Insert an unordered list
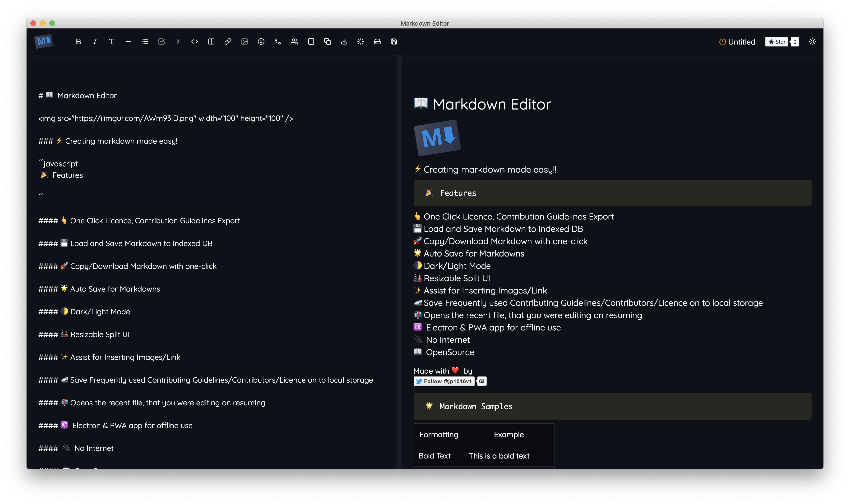Viewport: 850px width, 504px height. click(x=145, y=41)
